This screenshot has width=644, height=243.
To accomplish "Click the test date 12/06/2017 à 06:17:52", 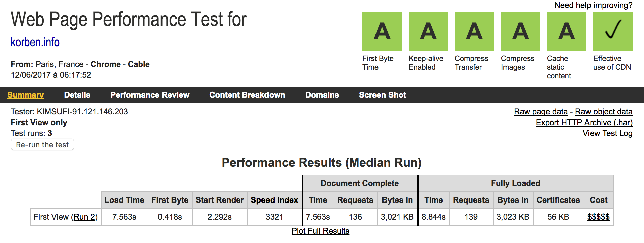I will click(x=51, y=75).
